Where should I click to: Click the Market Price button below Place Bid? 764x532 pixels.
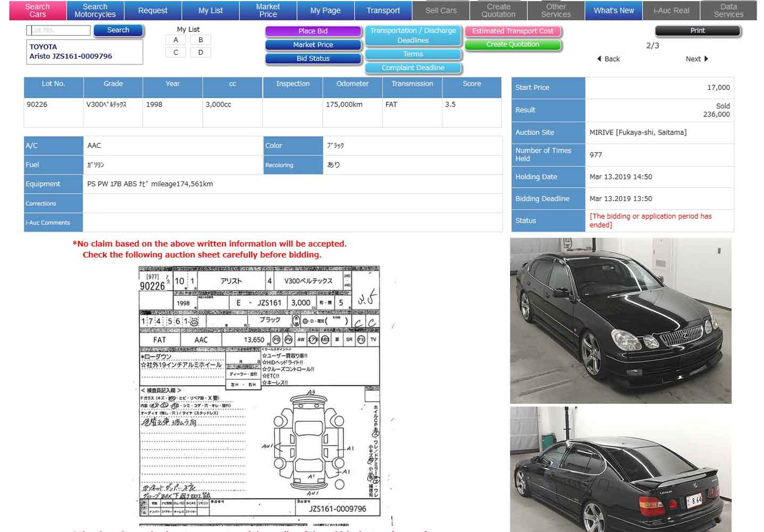313,45
